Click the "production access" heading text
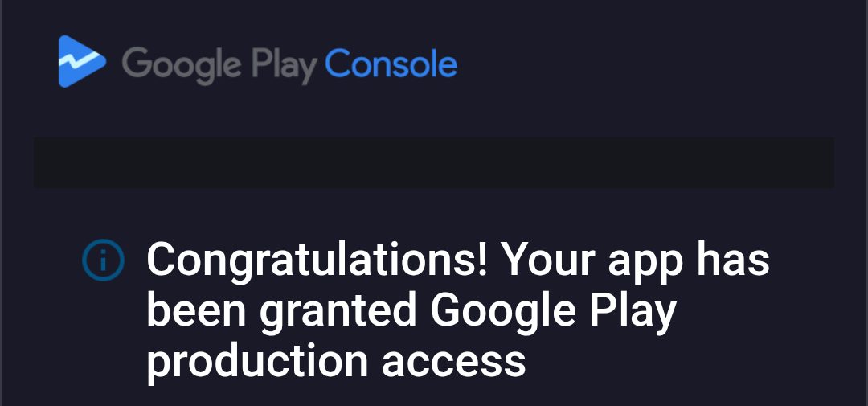The image size is (868, 406). tap(336, 362)
